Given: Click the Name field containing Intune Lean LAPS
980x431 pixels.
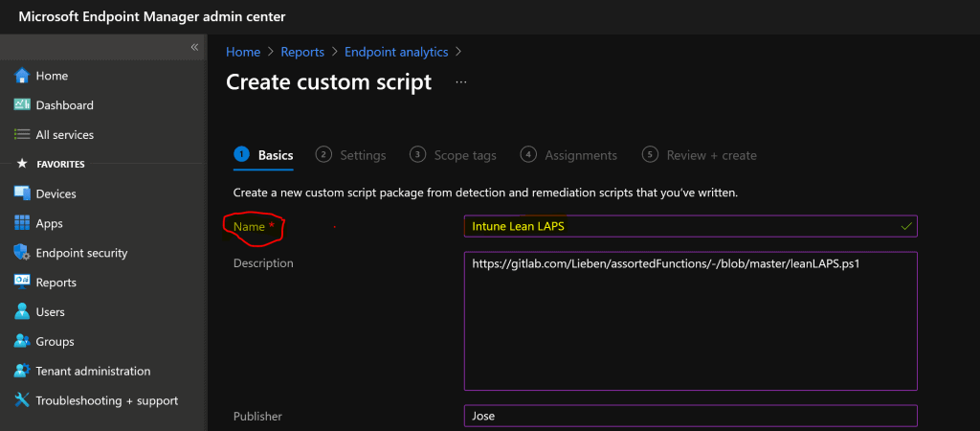Looking at the screenshot, I should coord(691,226).
